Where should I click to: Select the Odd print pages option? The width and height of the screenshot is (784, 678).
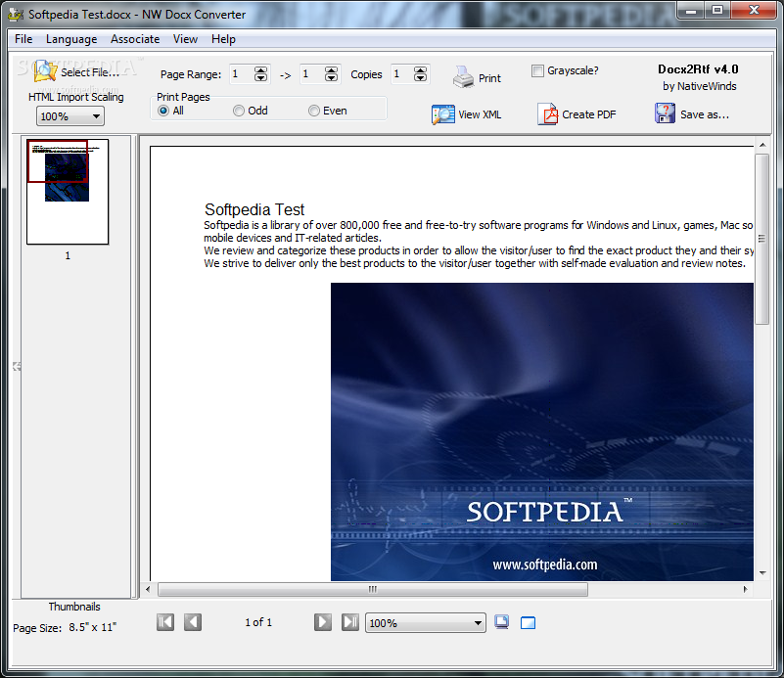(239, 111)
